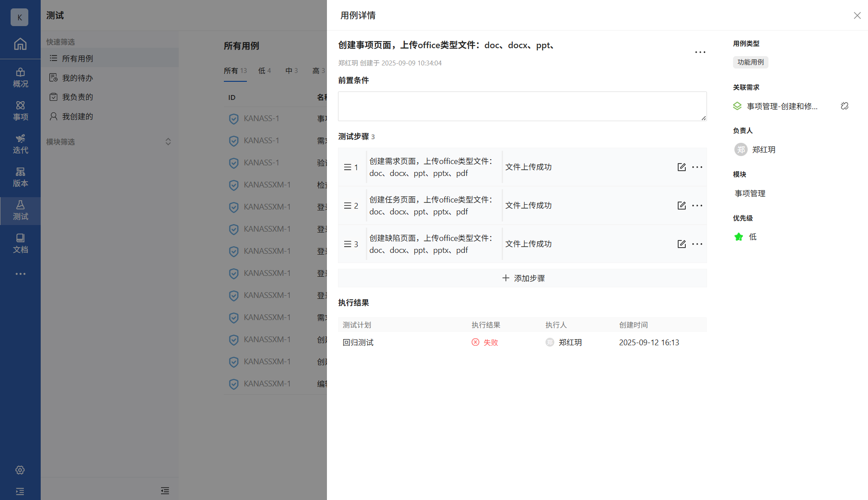Image resolution: width=868 pixels, height=500 pixels.
Task: Click edit icon for test step 1
Action: coord(681,167)
